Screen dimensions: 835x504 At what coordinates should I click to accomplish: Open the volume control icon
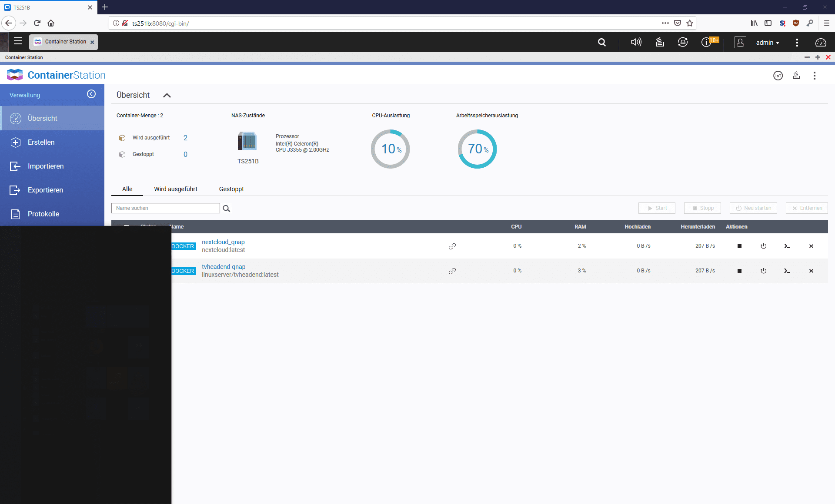point(636,42)
